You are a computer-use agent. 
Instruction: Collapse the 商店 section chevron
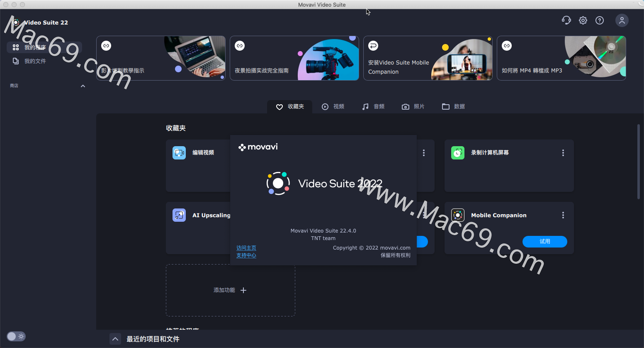click(83, 86)
